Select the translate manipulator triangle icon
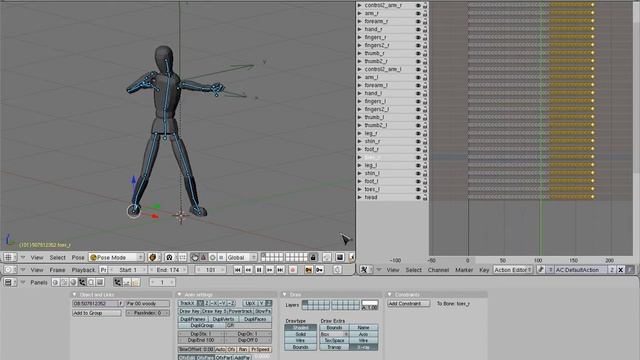The width and height of the screenshot is (640, 360). point(203,257)
